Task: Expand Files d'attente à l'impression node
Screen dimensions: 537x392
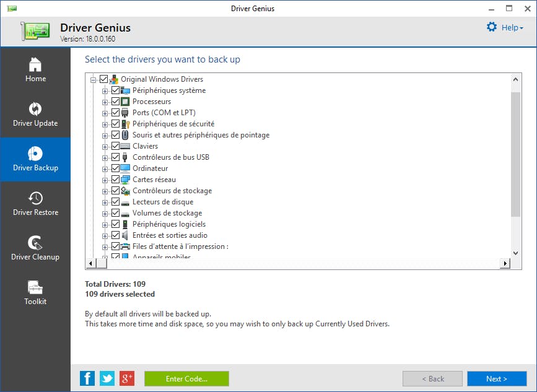Action: tap(105, 247)
